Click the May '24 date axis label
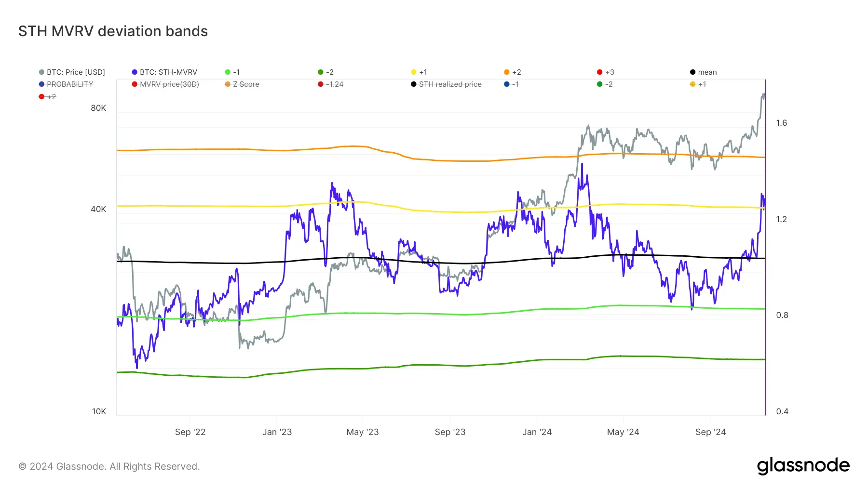 tap(623, 432)
